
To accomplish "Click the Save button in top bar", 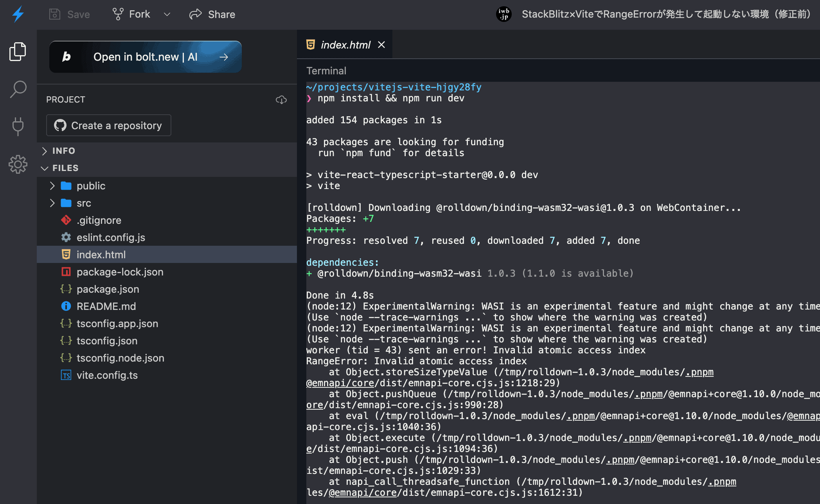I will pyautogui.click(x=70, y=14).
